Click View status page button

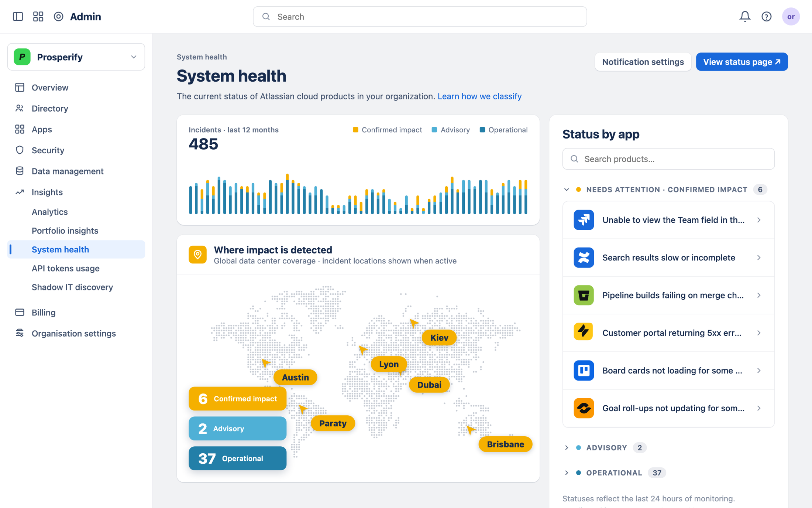tap(742, 62)
